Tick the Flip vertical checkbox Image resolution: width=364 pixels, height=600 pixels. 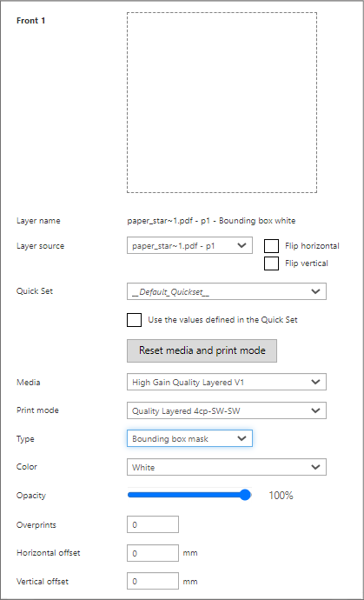point(271,263)
